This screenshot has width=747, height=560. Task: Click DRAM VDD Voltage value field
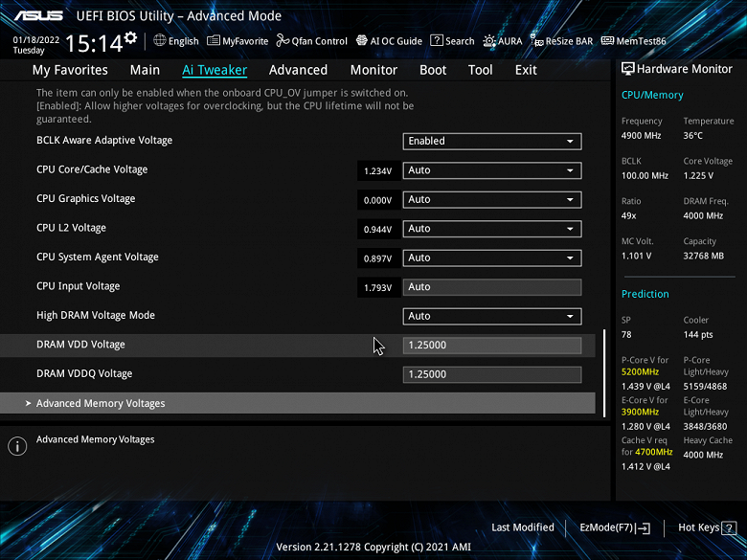(x=492, y=346)
